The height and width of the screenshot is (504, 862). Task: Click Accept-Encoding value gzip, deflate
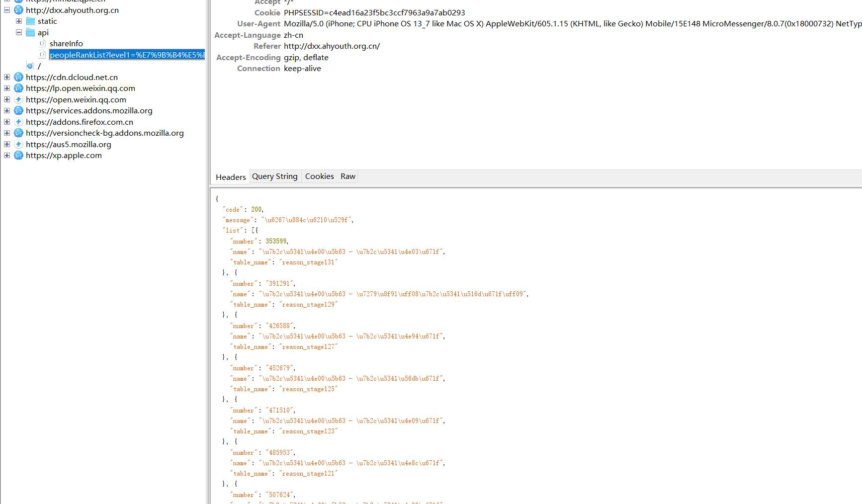[306, 57]
